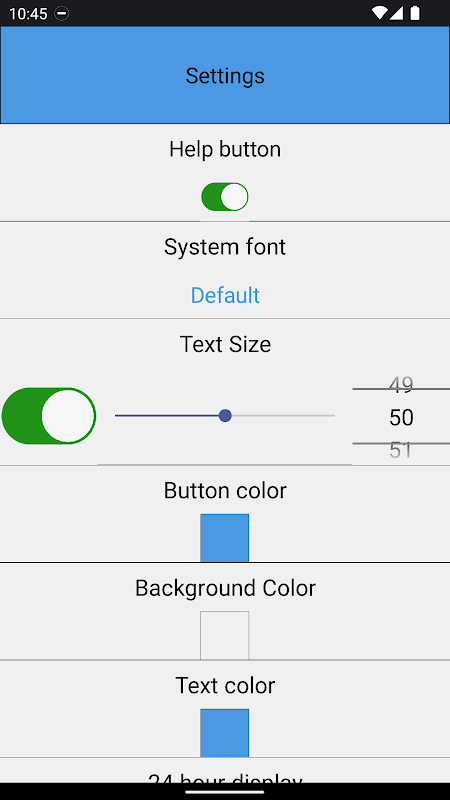Tap the partially visible 24 hour display label
Screen dimensions: 450x800
click(x=225, y=779)
